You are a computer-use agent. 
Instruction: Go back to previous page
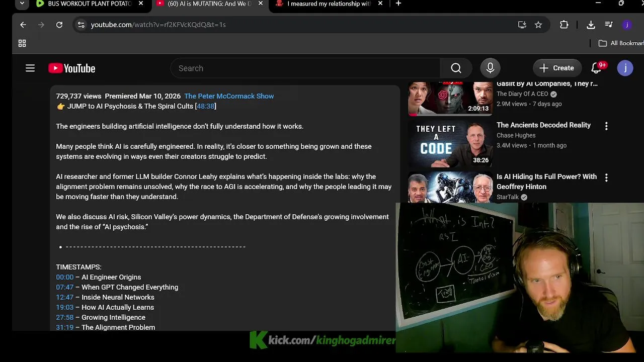point(23,25)
